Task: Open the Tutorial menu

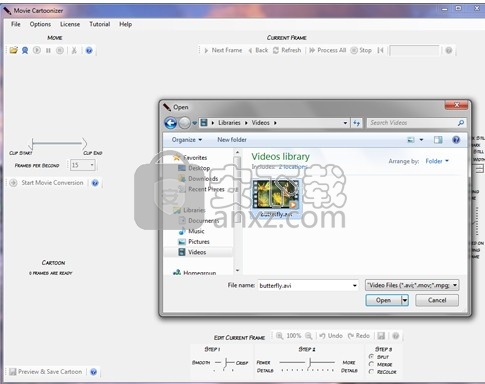Action: pos(100,24)
